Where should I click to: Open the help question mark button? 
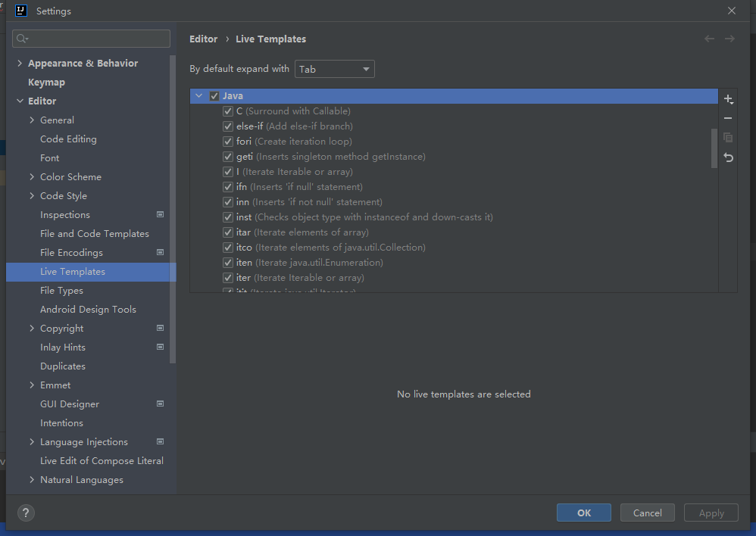pos(26,513)
